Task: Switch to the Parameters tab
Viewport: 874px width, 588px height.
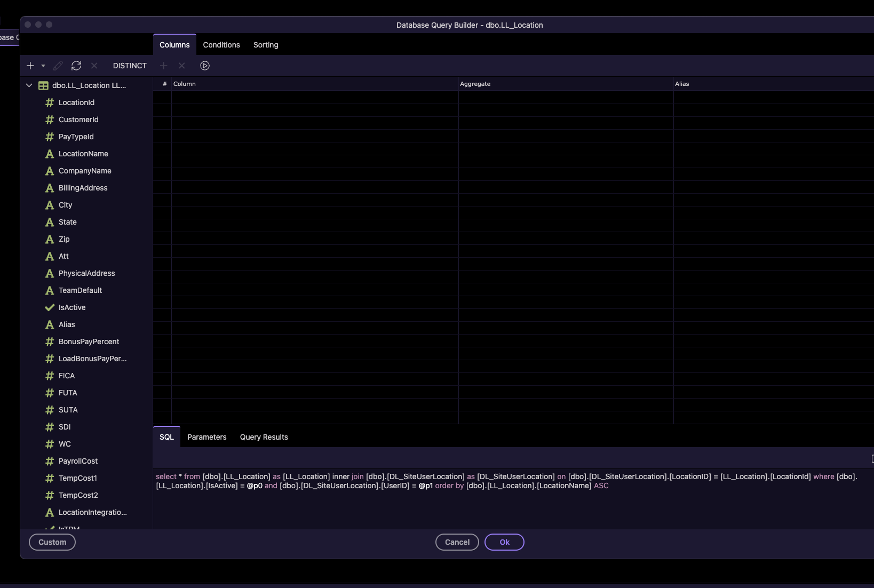Action: 207,437
